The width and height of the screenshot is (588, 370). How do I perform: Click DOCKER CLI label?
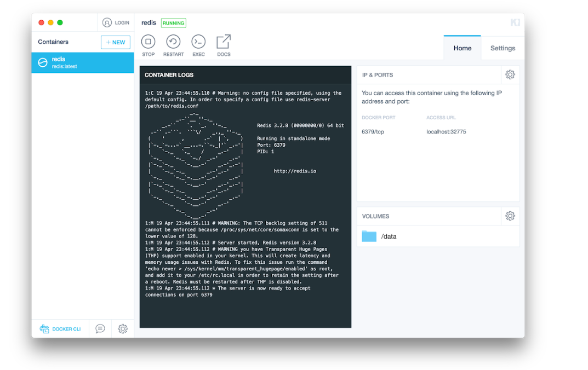(x=66, y=329)
